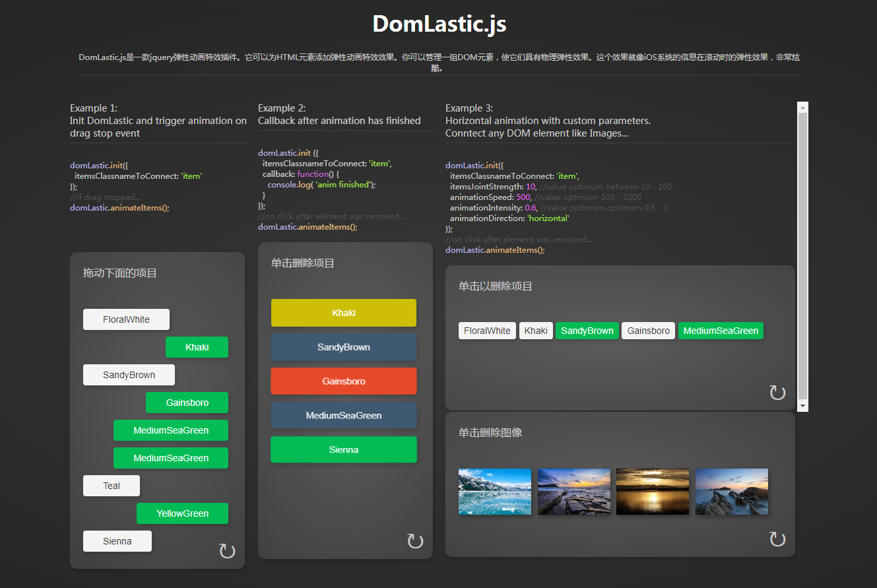
Task: Click the rocky shore sunset thumbnail
Action: 574,492
